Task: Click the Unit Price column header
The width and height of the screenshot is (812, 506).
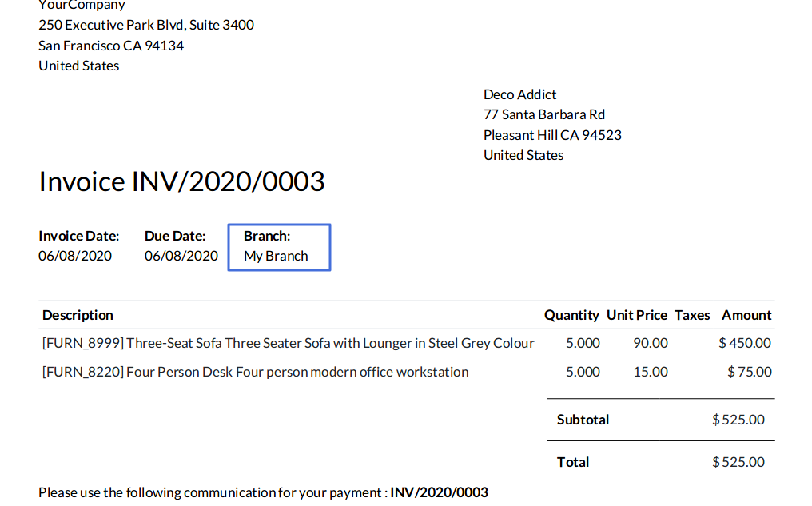Action: [x=637, y=315]
